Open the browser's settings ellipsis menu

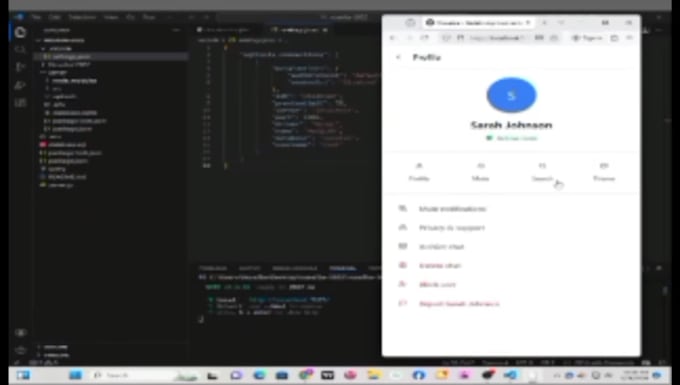click(630, 38)
